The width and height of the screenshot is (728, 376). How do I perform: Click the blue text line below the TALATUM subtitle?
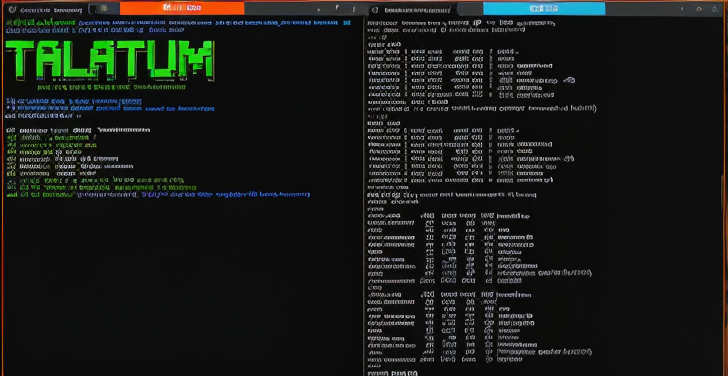coord(74,102)
